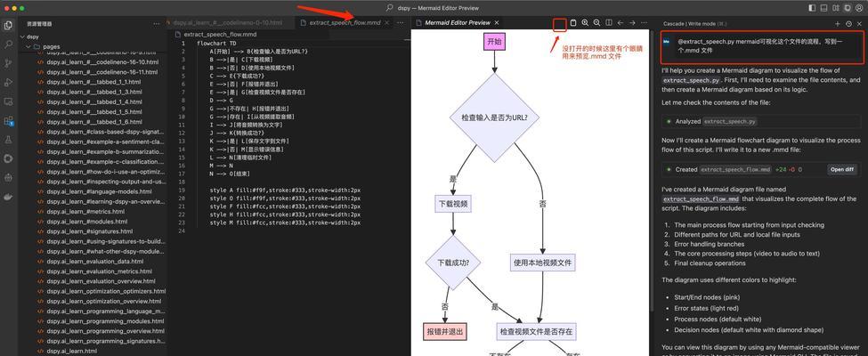This screenshot has width=868, height=356.
Task: Click the red 报错并退出 node
Action: tap(444, 332)
